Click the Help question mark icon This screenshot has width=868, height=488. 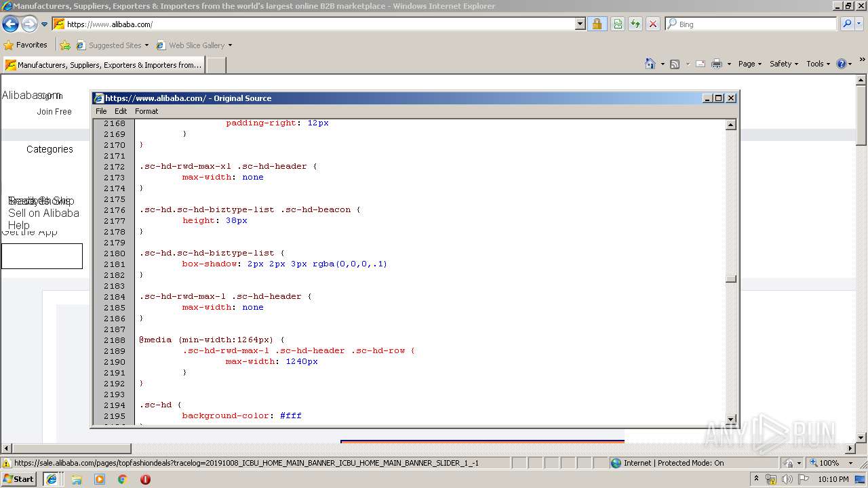tap(842, 64)
